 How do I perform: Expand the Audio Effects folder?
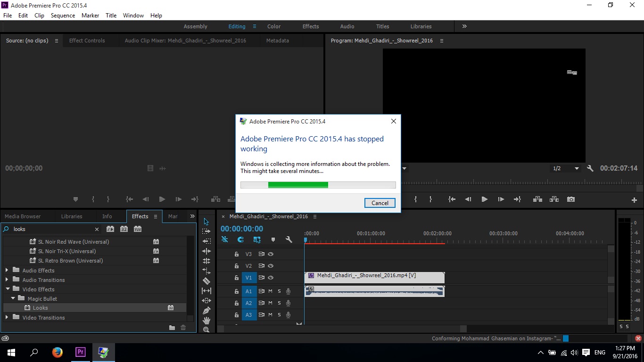point(7,270)
